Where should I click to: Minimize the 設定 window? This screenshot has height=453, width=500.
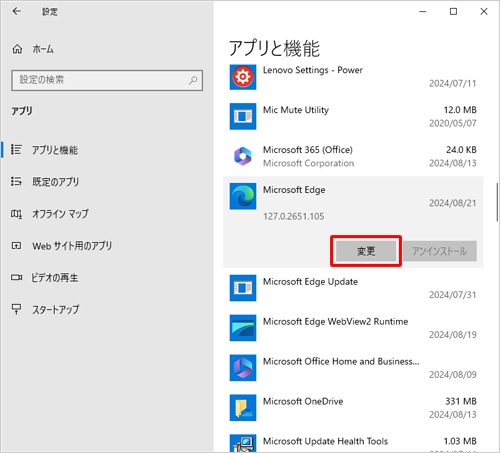coord(423,12)
